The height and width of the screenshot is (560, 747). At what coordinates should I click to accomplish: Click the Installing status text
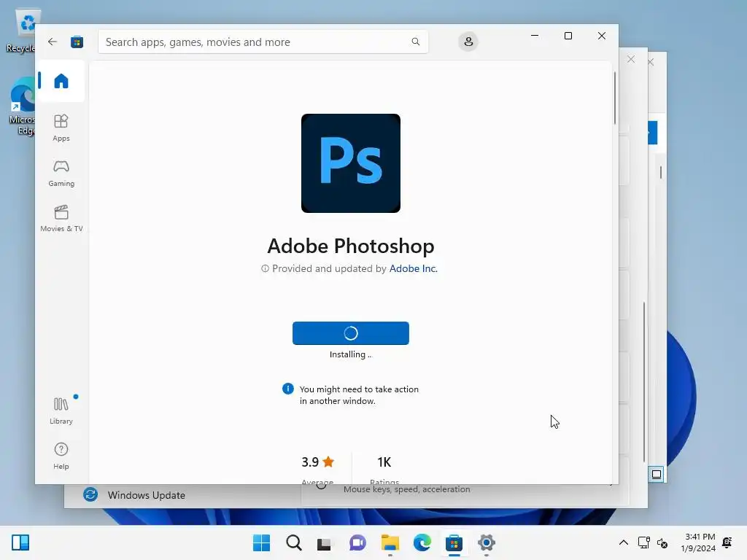tap(351, 354)
